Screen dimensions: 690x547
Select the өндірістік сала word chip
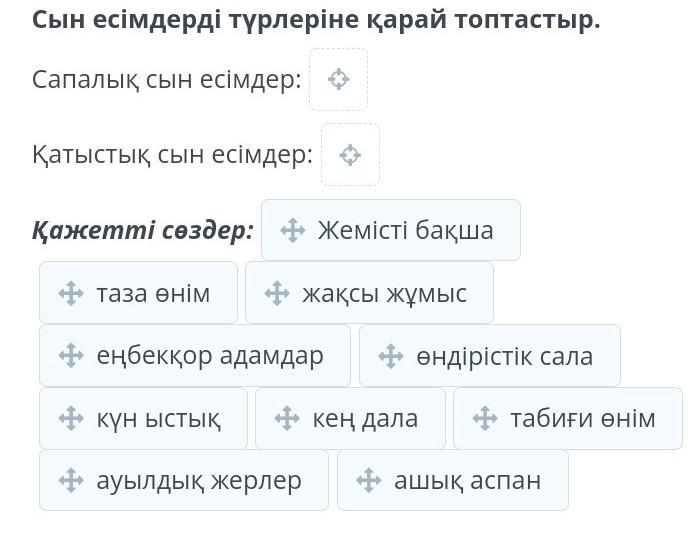pos(490,356)
